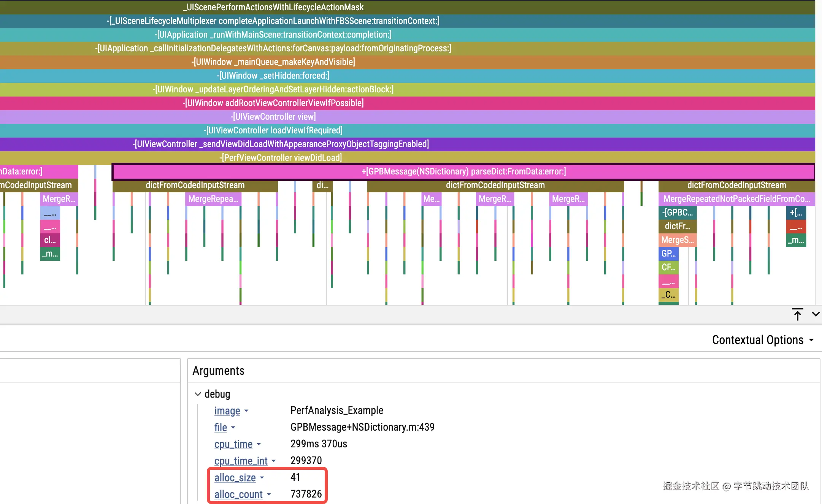Open the image argument dropdown arrow
This screenshot has height=504, width=822.
click(246, 411)
